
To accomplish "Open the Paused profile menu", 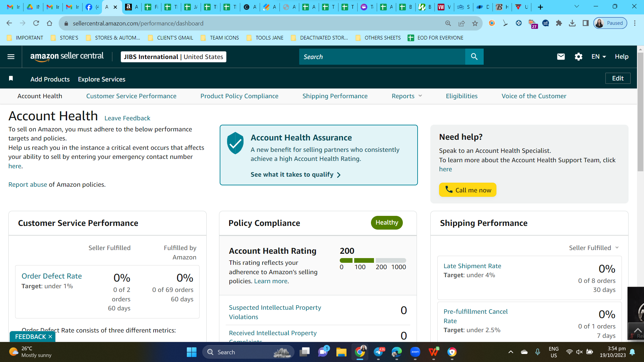I will point(610,23).
